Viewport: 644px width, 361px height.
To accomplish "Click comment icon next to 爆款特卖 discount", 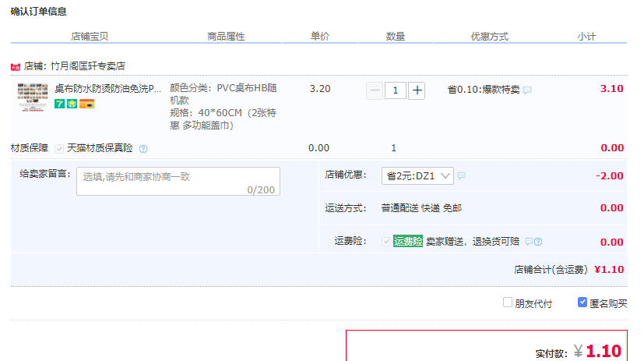I will click(527, 90).
